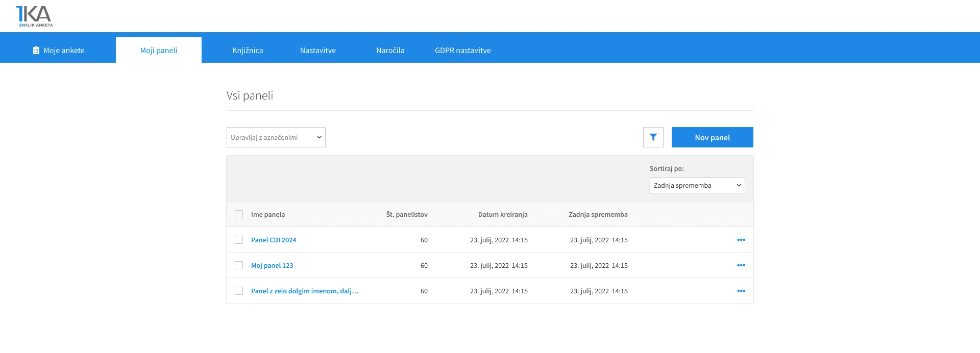Open the Panel CDI 2024 link

tap(274, 240)
